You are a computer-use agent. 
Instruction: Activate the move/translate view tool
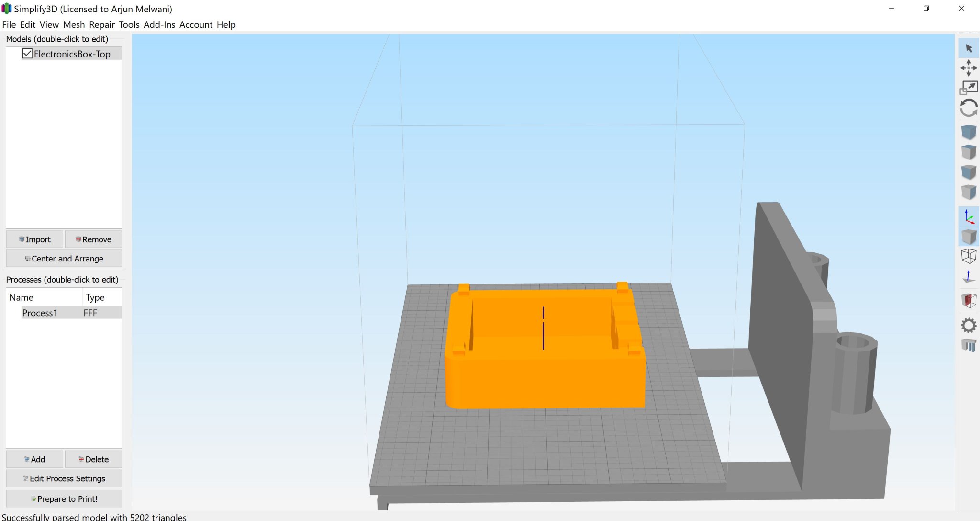point(969,68)
